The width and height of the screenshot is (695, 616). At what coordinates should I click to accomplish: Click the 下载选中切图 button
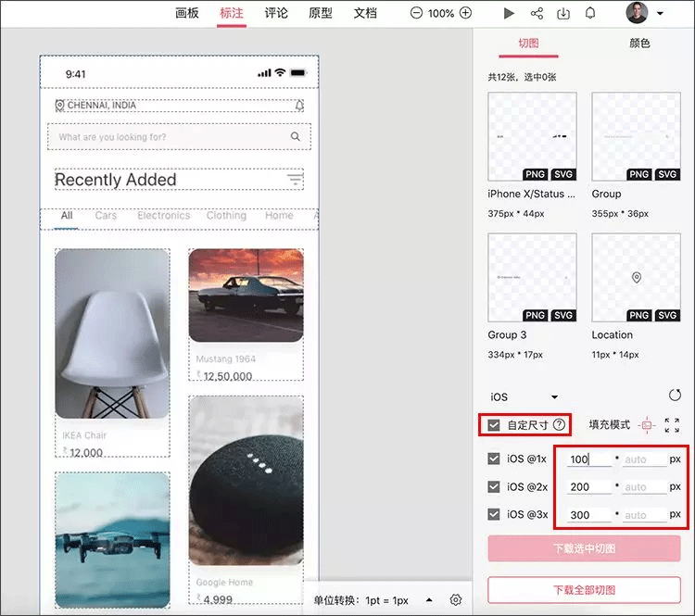pyautogui.click(x=584, y=548)
